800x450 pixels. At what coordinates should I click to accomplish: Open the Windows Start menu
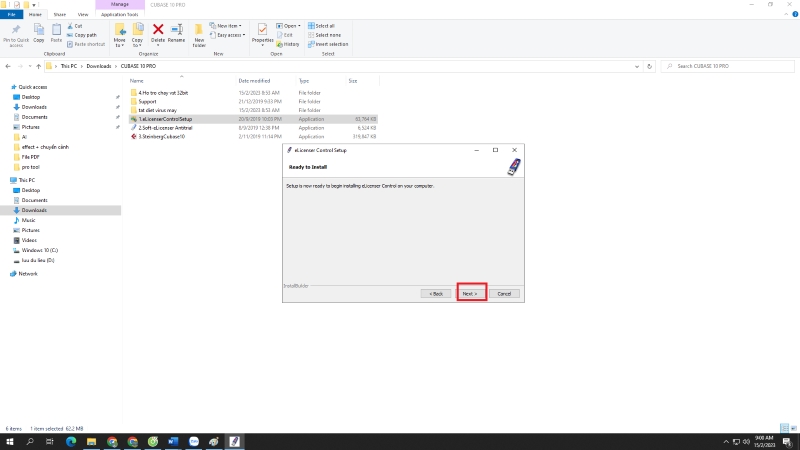(x=10, y=441)
